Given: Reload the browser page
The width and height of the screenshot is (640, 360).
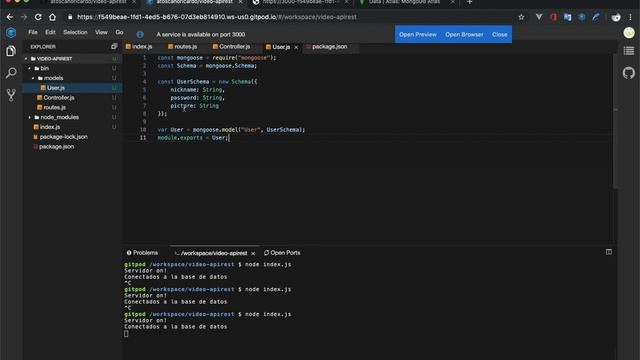Looking at the screenshot, I should (x=38, y=17).
